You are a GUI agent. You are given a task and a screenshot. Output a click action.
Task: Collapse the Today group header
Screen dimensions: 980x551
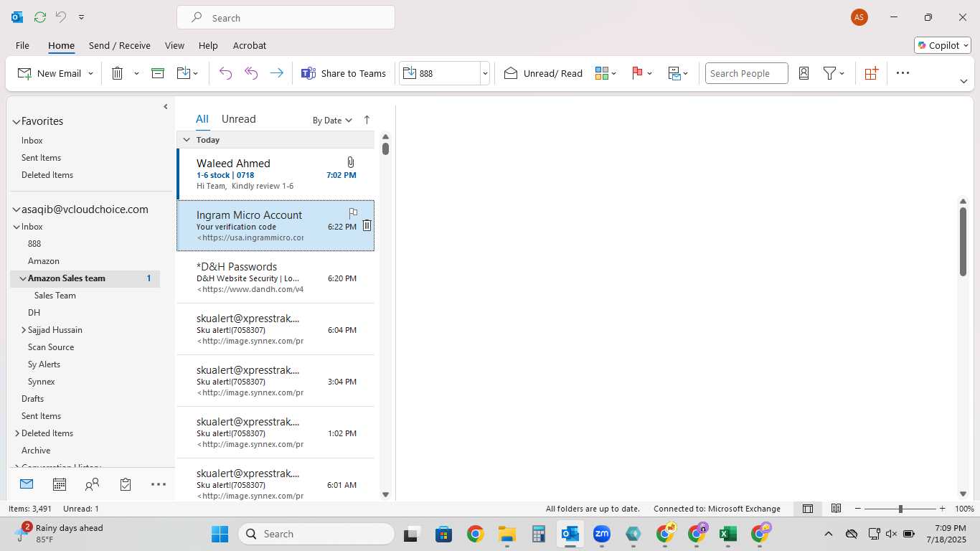click(187, 140)
